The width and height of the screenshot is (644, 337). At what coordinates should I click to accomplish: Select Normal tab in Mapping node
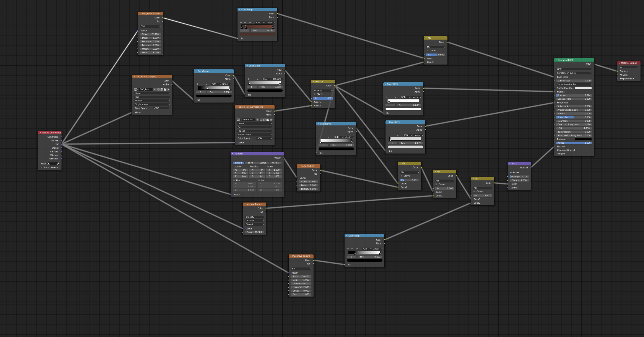(x=275, y=163)
